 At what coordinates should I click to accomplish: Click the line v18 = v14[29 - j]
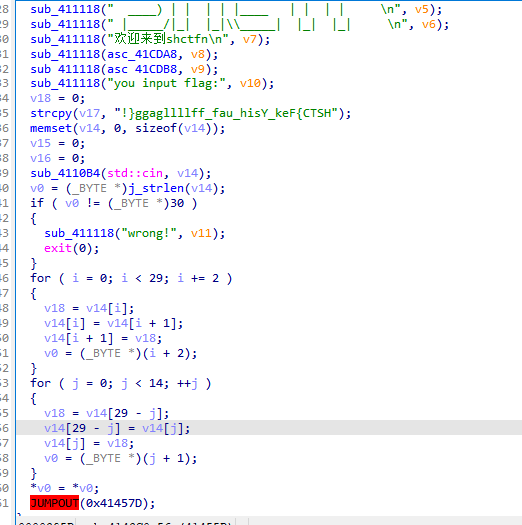coord(106,413)
